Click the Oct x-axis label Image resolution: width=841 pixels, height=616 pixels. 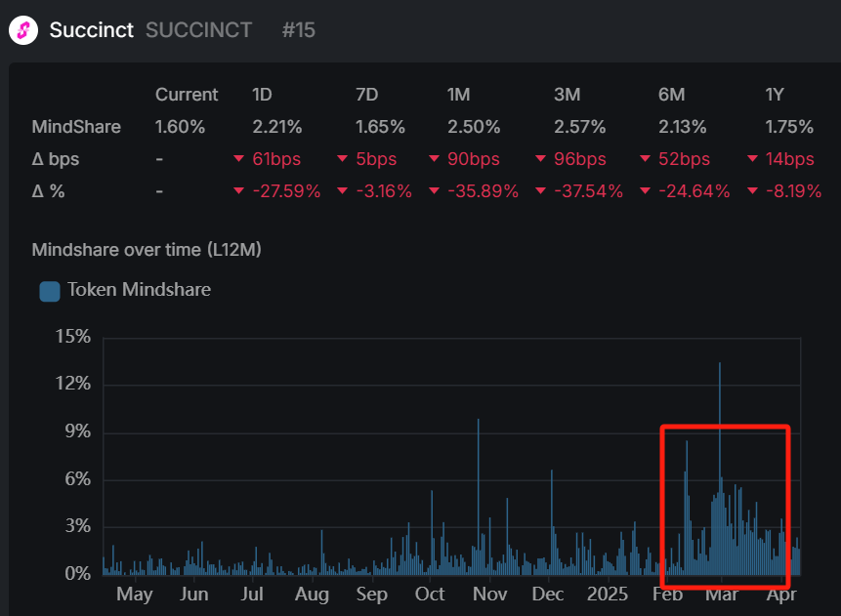pos(430,594)
